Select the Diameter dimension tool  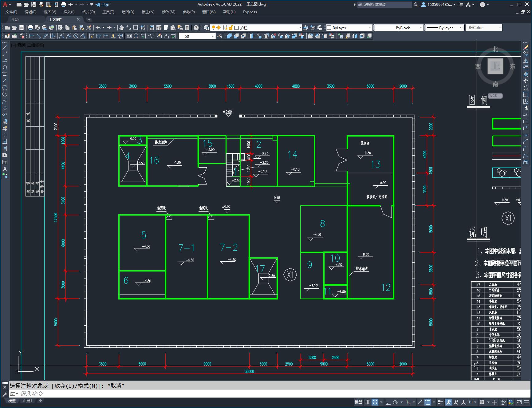coord(76,36)
